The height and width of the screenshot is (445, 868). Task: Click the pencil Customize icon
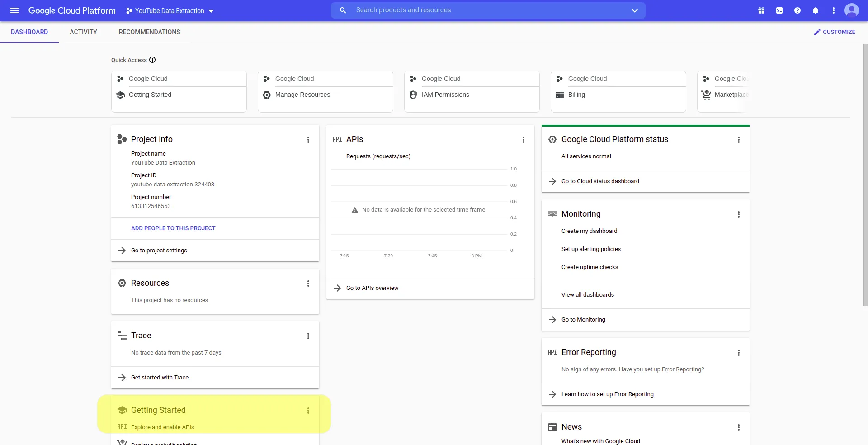pos(817,32)
